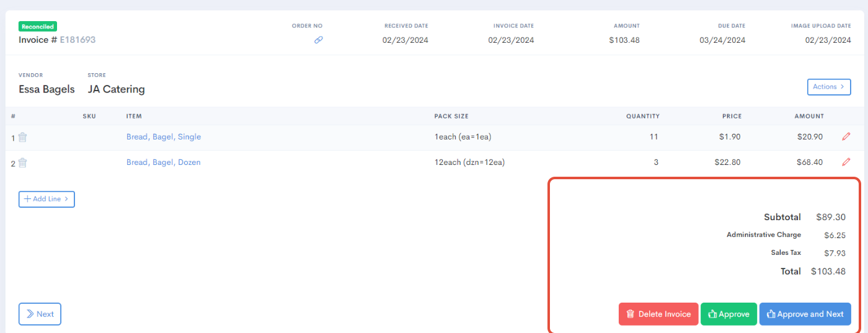Click line amount $20.90

(x=810, y=136)
